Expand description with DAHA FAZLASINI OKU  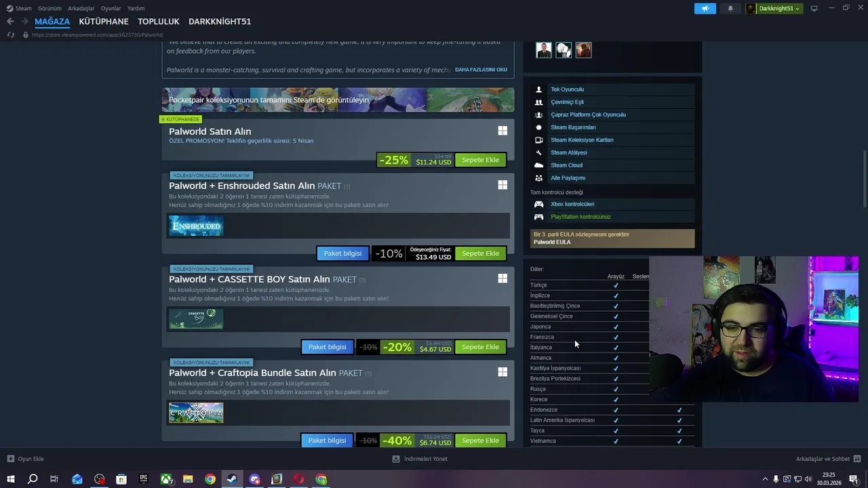point(481,70)
